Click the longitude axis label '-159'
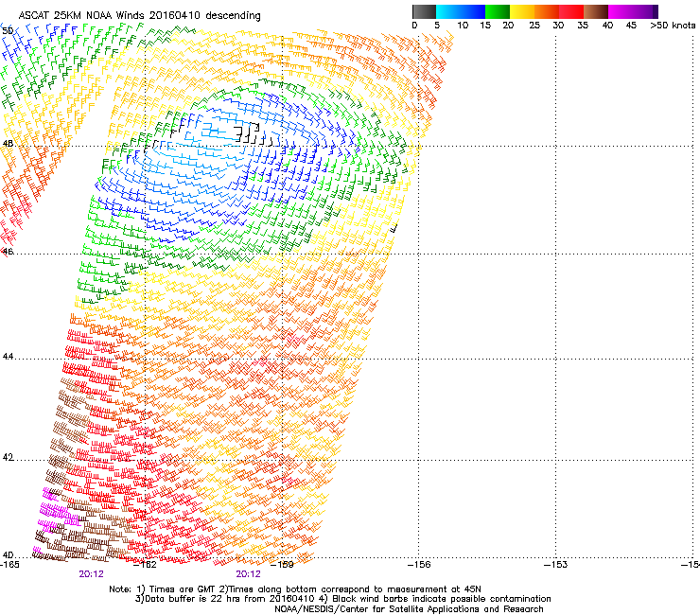This screenshot has width=700, height=615. click(x=283, y=565)
